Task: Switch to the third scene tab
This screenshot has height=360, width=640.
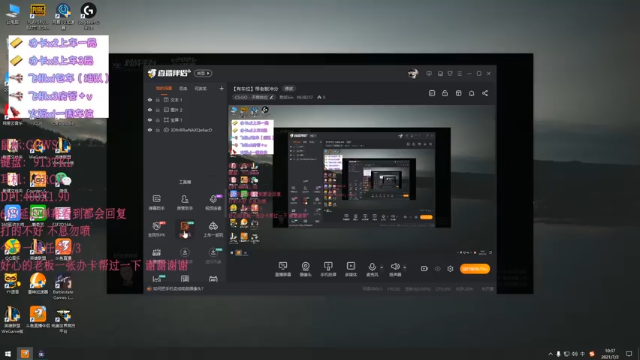Action: [200, 89]
